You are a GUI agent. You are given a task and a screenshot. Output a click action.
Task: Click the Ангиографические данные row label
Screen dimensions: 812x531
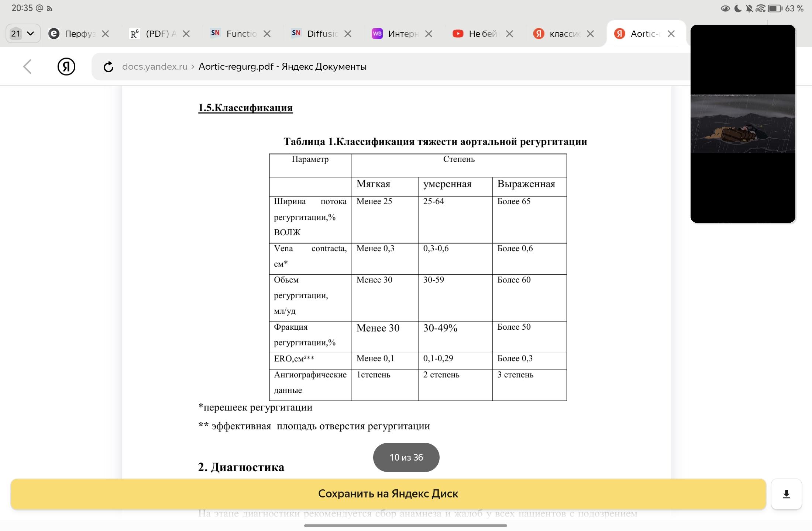pos(310,385)
